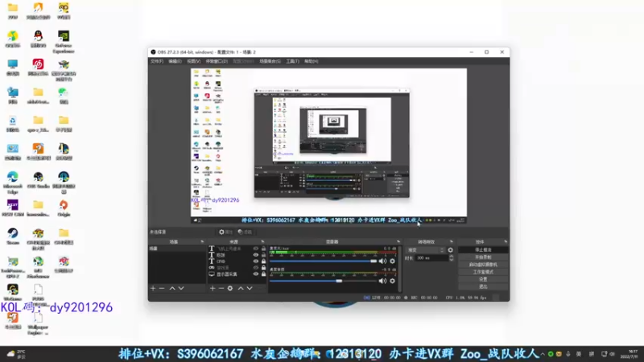Pop out the Audio Mixer dock panel
The width and height of the screenshot is (644, 362).
click(x=398, y=242)
